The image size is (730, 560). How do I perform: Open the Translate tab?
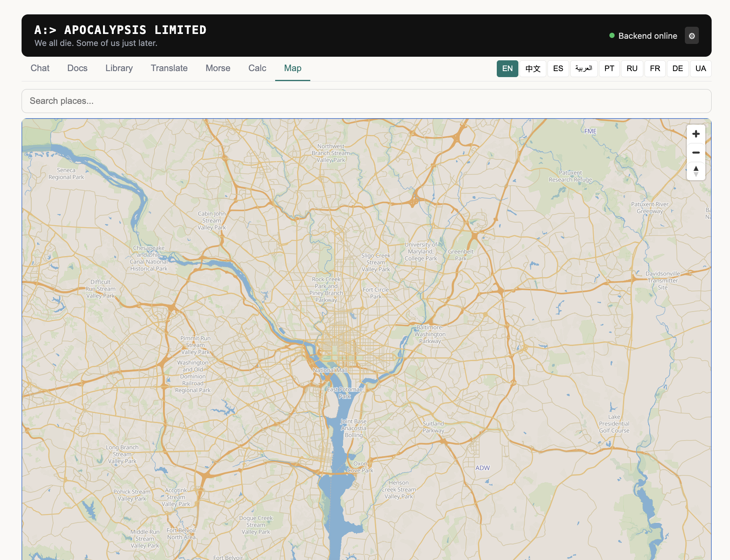click(169, 68)
